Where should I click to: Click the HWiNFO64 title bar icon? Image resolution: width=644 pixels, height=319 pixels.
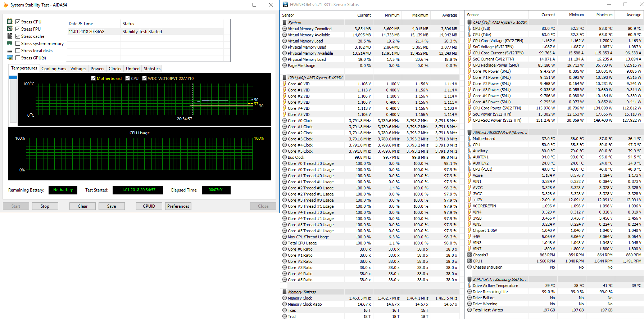tap(285, 5)
